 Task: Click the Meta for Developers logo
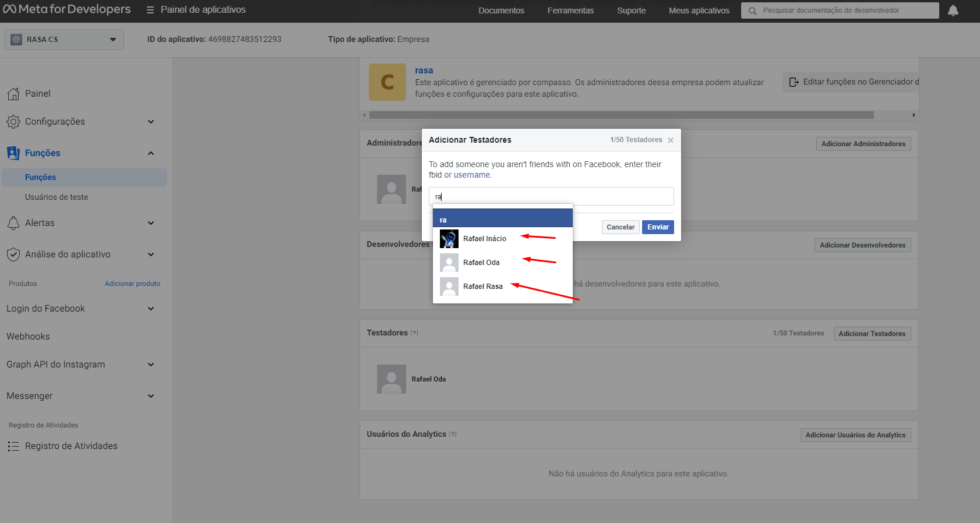[x=67, y=9]
